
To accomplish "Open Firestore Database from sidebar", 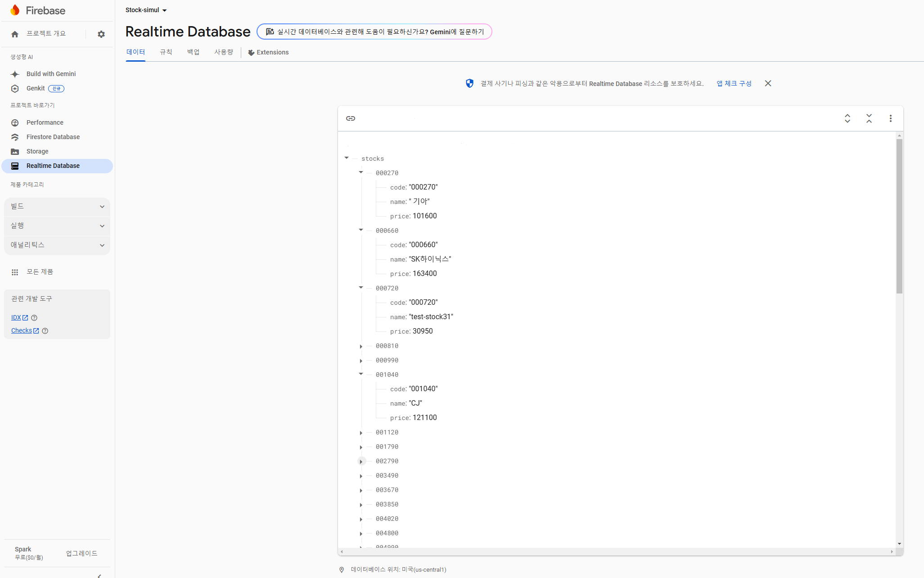I will click(53, 137).
